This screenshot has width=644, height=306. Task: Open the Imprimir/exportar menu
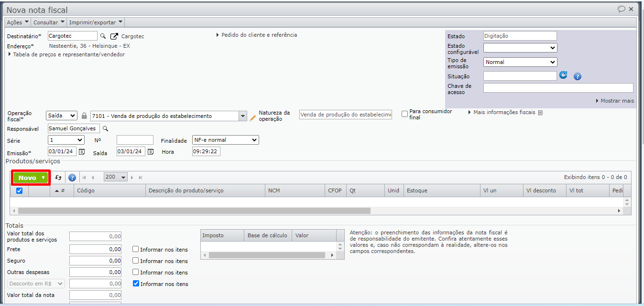click(96, 22)
